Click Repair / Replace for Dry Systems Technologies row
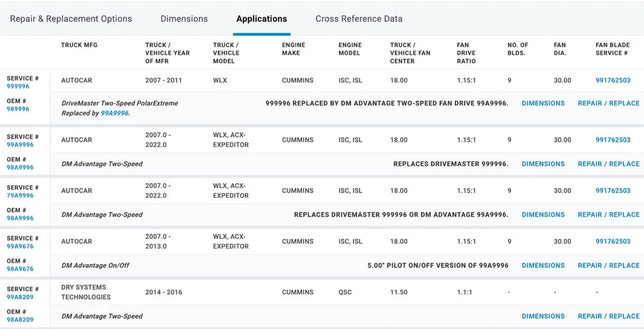The image size is (644, 329). pyautogui.click(x=609, y=316)
